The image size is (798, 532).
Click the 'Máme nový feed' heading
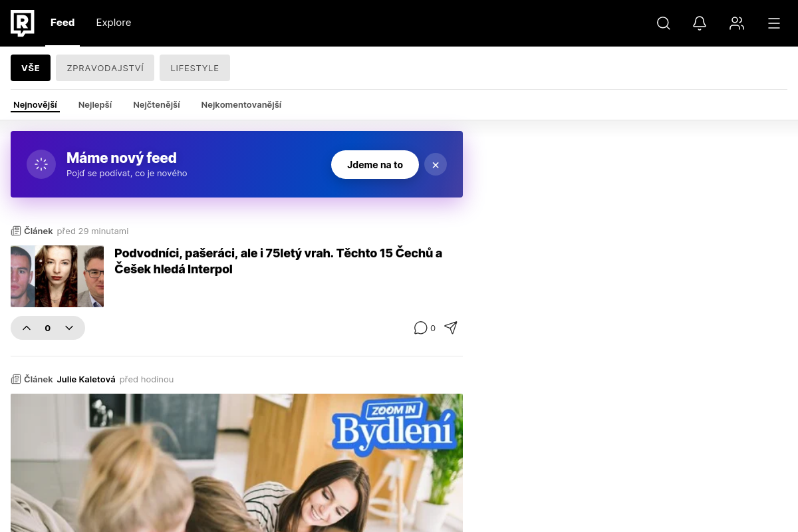122,158
